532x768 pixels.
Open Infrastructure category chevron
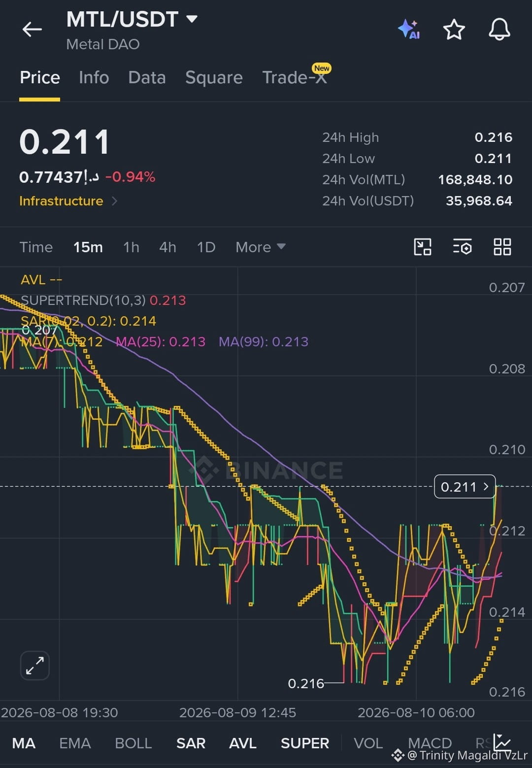[x=115, y=201]
